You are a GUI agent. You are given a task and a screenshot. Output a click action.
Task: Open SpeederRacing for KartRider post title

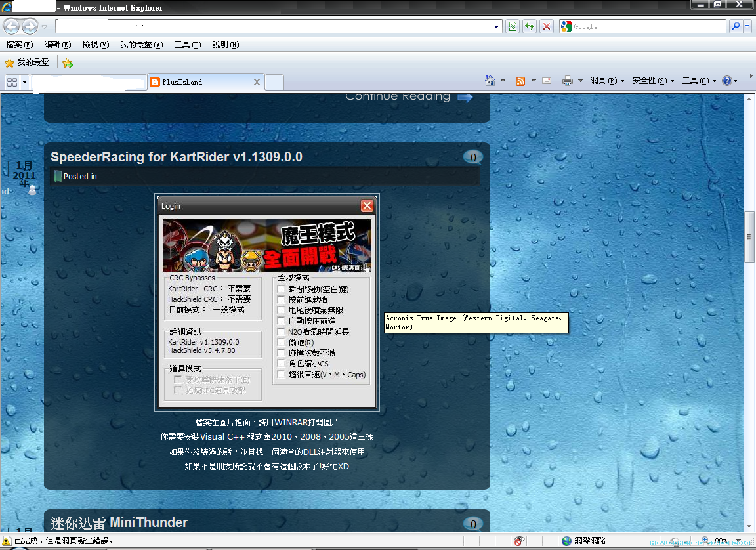177,157
